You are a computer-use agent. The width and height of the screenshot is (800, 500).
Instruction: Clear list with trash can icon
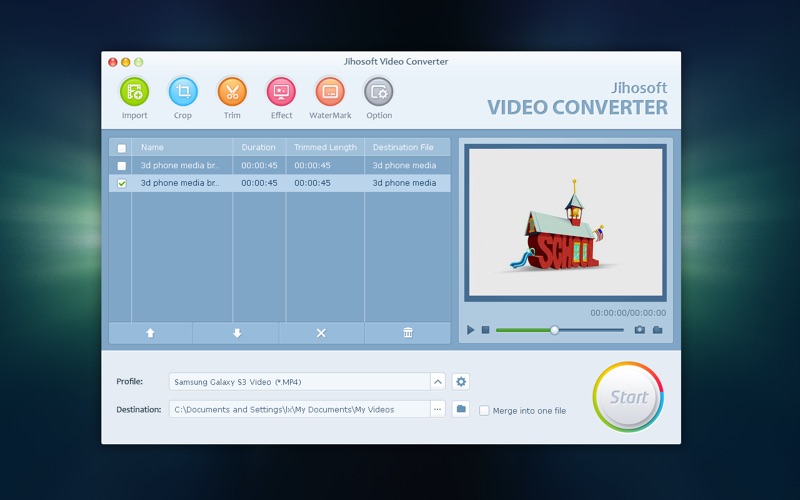[408, 333]
